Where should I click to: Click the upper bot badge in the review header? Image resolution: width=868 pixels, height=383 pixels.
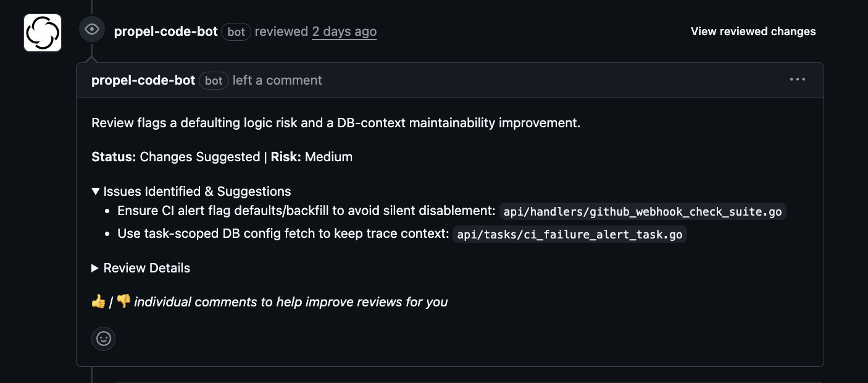click(236, 32)
